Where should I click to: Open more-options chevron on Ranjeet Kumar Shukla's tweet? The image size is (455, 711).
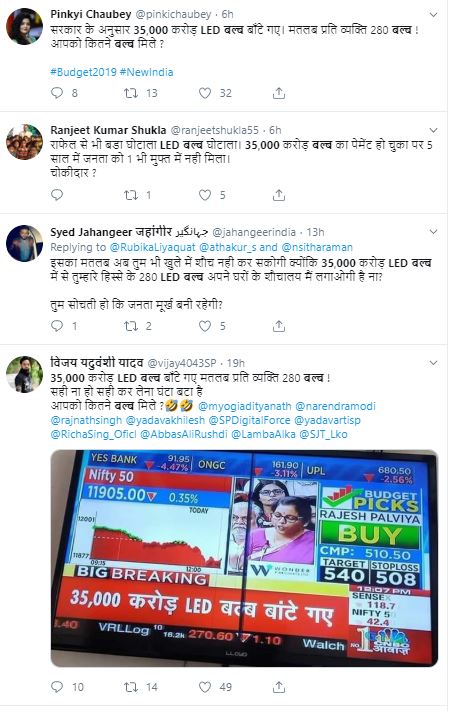pos(434,131)
